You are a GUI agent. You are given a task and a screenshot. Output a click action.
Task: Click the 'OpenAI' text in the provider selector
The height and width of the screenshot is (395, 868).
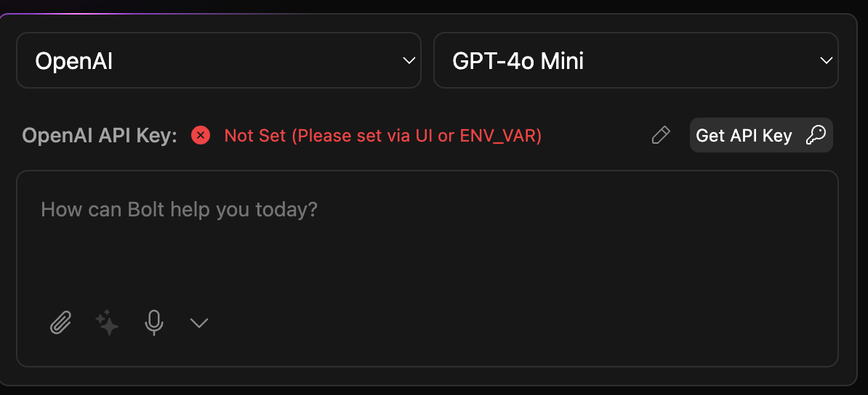[73, 61]
